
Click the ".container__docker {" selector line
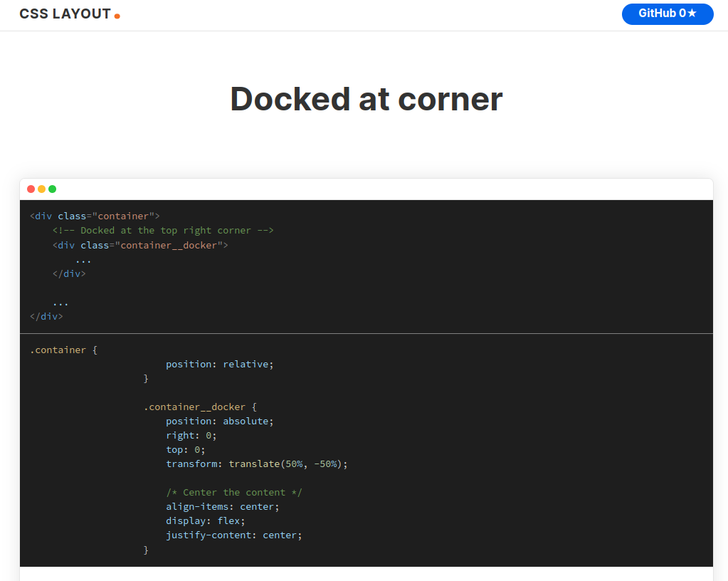coord(200,407)
